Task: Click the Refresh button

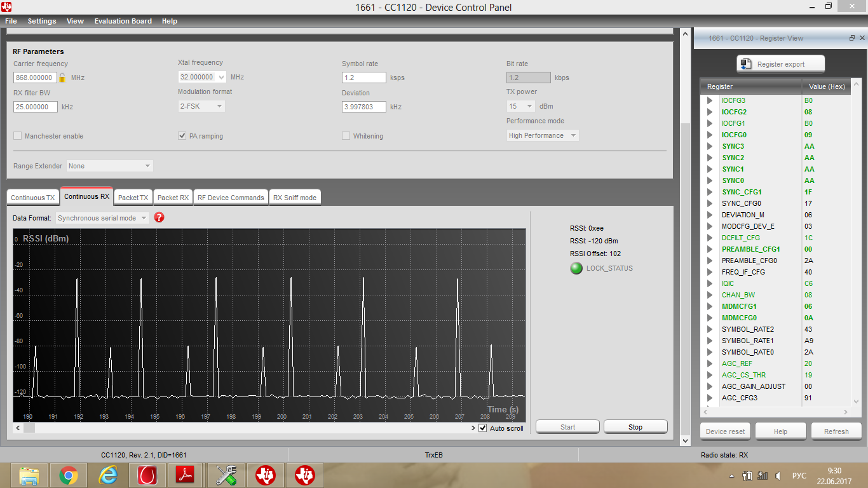Action: point(836,431)
